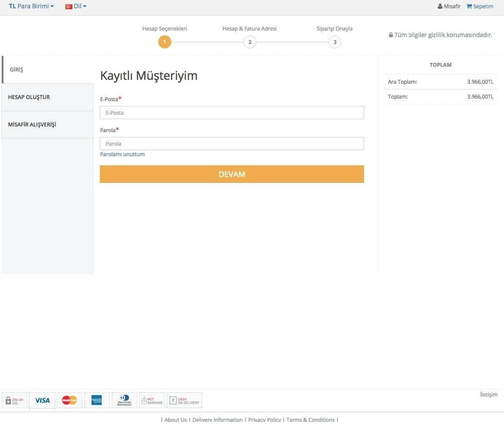The image size is (504, 424).
Task: Select the HESAP OLUŞTUR tab
Action: point(29,97)
